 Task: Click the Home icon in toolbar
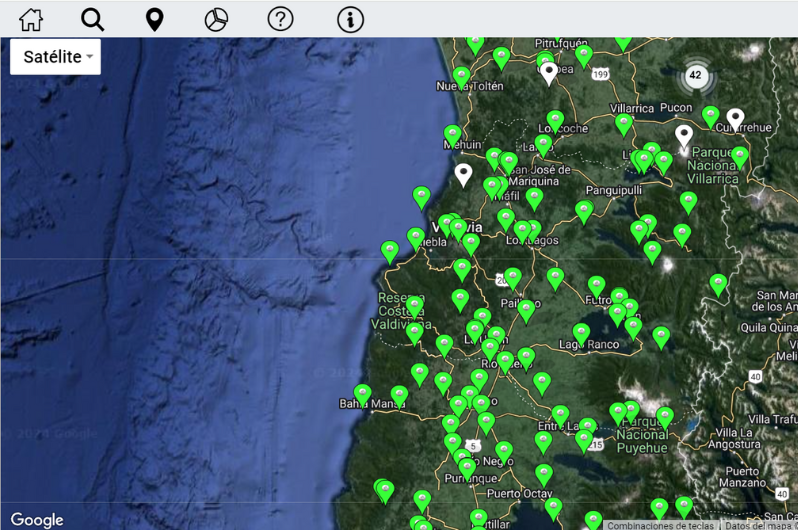[x=31, y=19]
